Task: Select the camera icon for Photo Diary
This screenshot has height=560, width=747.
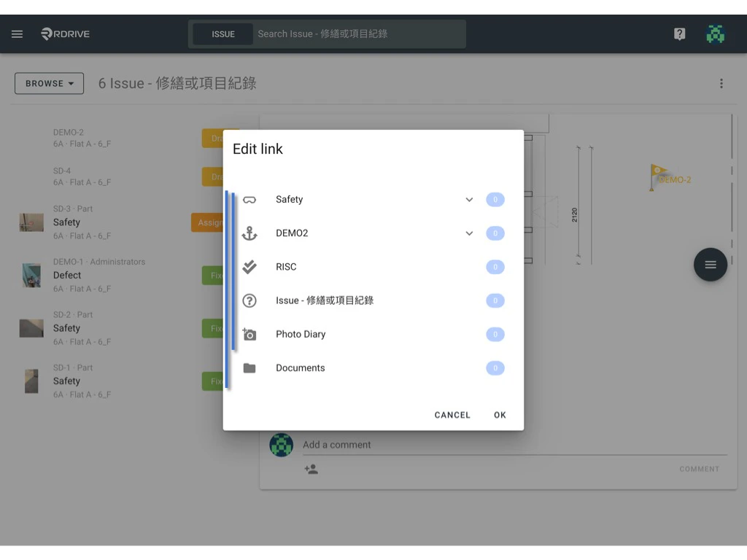Action: 249,334
